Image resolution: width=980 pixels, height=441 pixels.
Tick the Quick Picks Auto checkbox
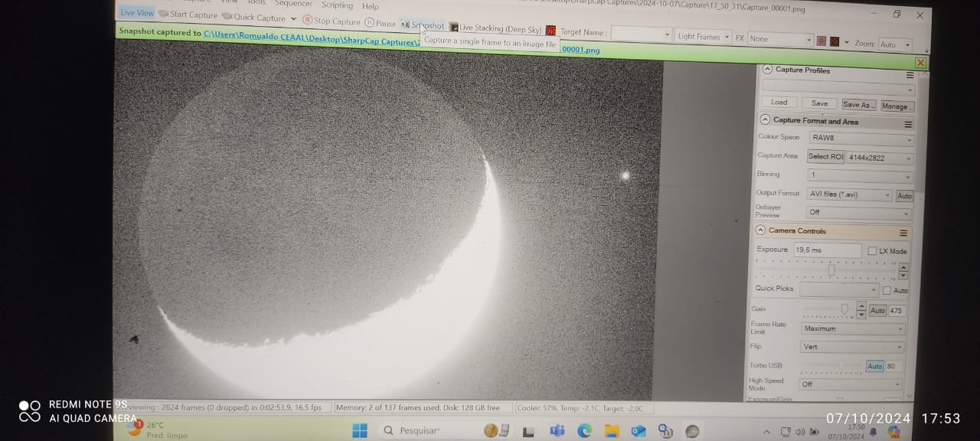[887, 290]
